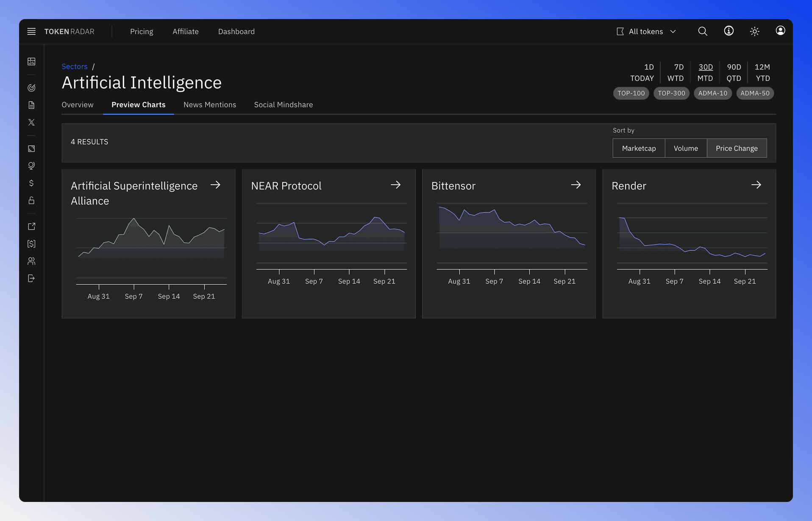Open the dollar sign sidebar icon

click(x=31, y=183)
